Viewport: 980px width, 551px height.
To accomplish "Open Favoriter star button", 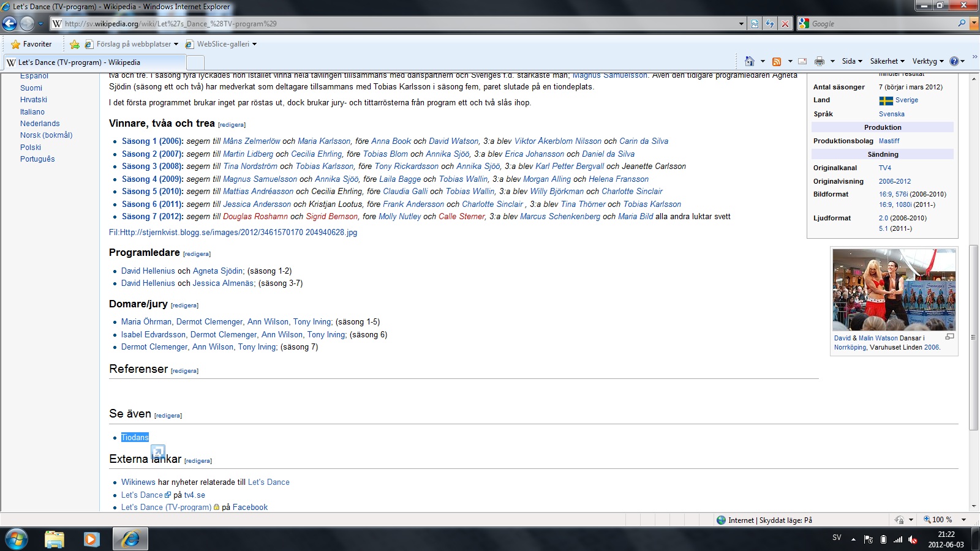I will click(x=32, y=44).
